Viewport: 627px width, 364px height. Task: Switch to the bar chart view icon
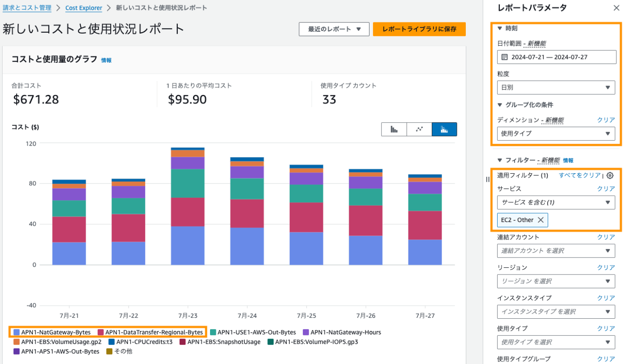tap(394, 129)
